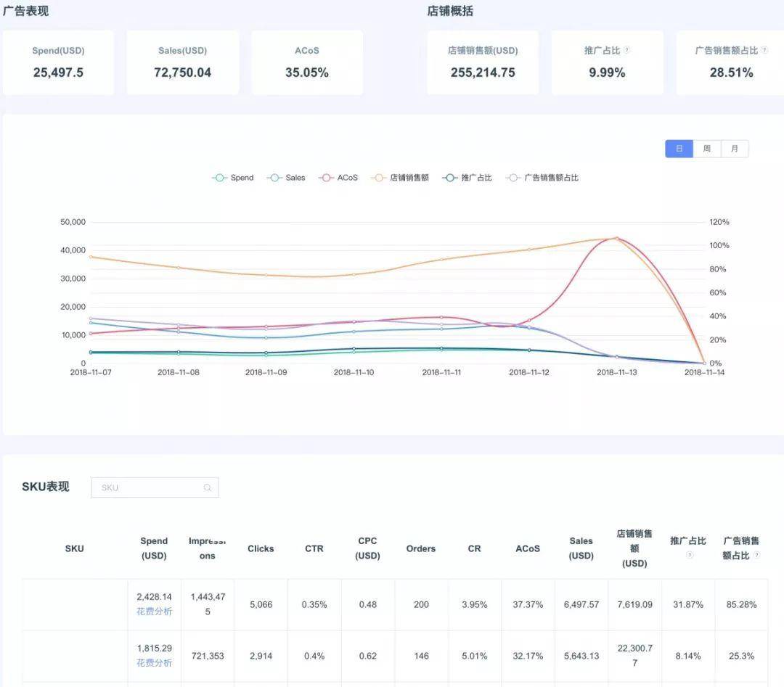Click the 31.87% promotion share cell
784x687 pixels.
pos(688,604)
